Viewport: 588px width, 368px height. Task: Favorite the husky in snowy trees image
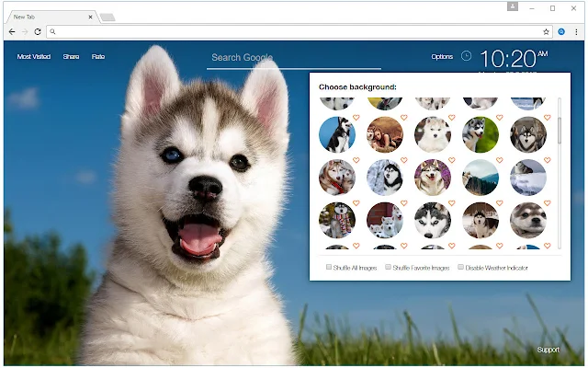click(x=404, y=160)
